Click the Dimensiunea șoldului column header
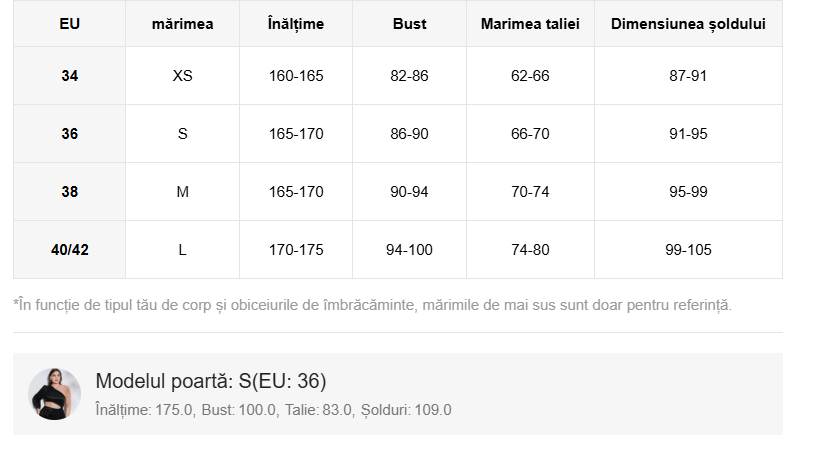 [688, 24]
